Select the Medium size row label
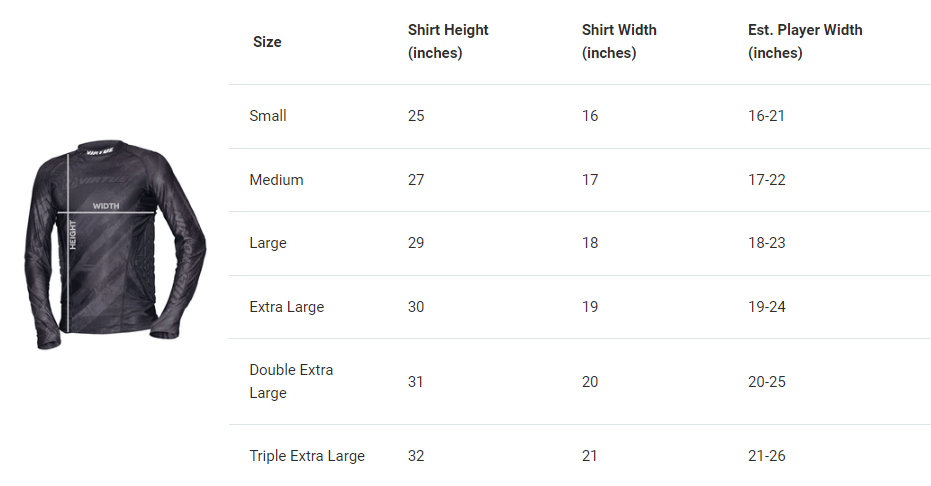Viewport: 931px width, 486px height. (x=276, y=180)
